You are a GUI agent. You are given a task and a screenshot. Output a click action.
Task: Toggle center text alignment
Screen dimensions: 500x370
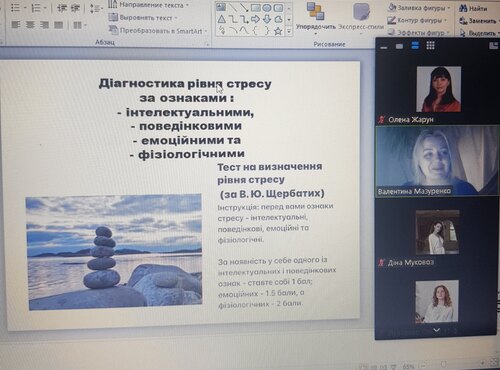(30, 25)
